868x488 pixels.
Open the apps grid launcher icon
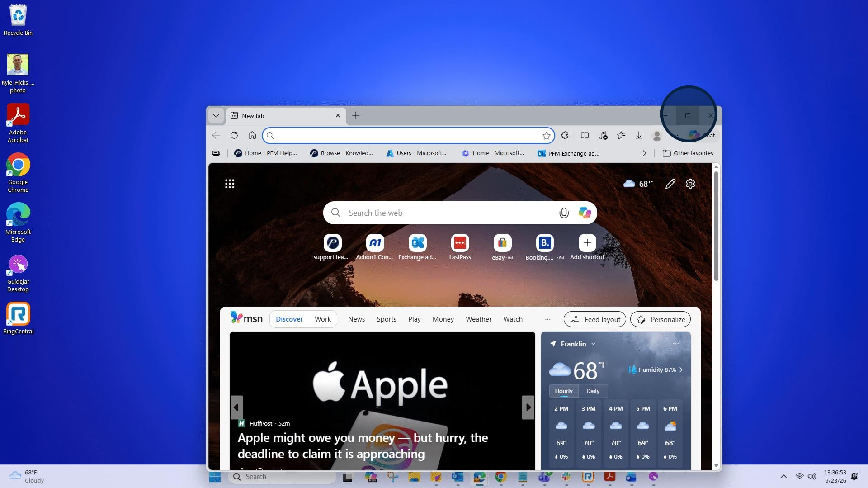(230, 184)
